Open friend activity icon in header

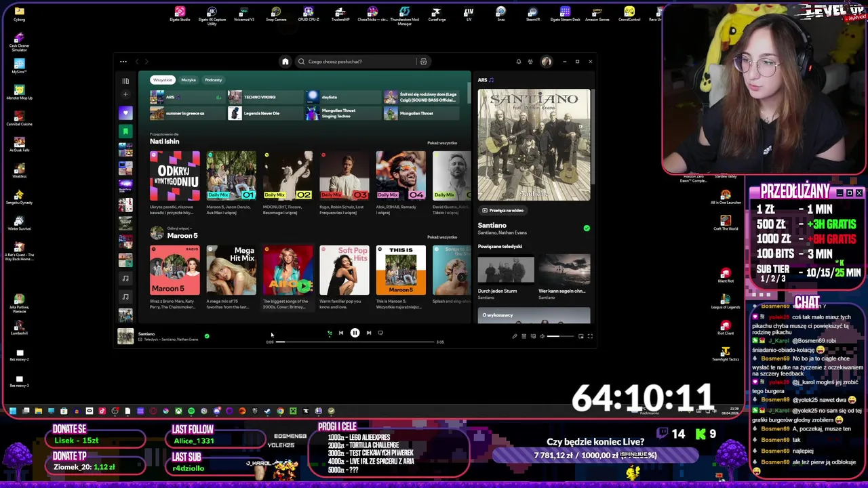point(530,62)
